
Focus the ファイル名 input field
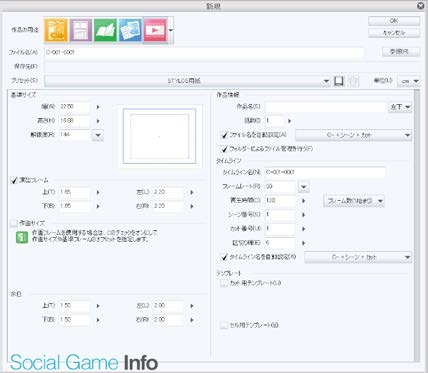(x=204, y=52)
